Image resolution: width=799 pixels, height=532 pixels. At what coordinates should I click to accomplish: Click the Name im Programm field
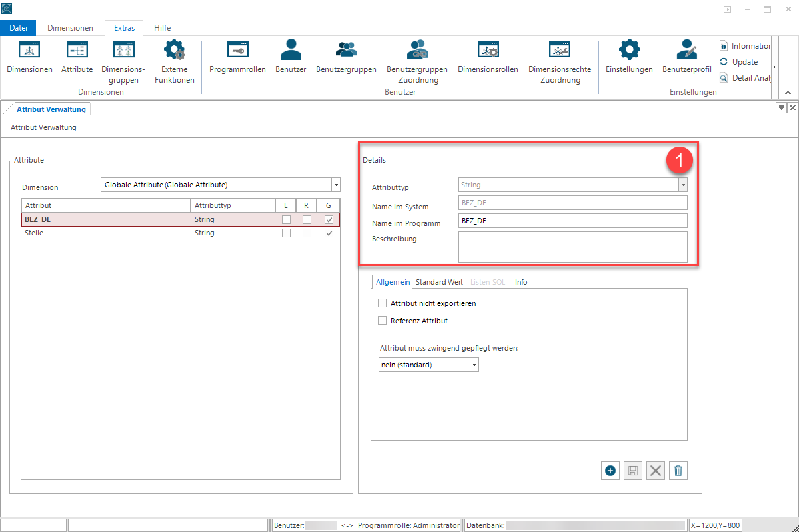[x=573, y=221]
